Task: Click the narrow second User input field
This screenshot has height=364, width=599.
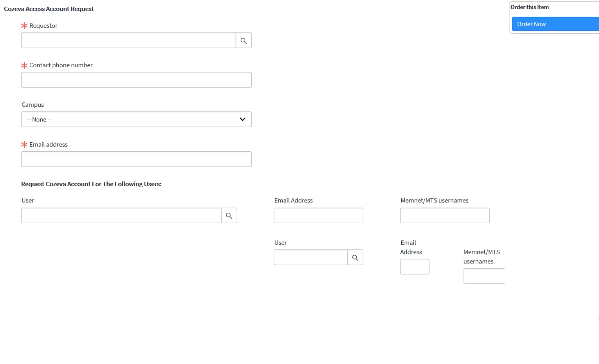Action: [x=310, y=258]
